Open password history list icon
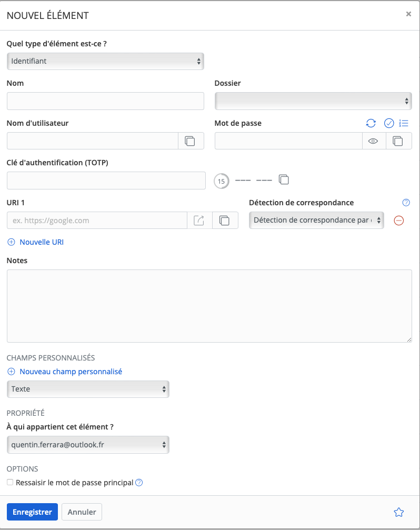 (404, 123)
